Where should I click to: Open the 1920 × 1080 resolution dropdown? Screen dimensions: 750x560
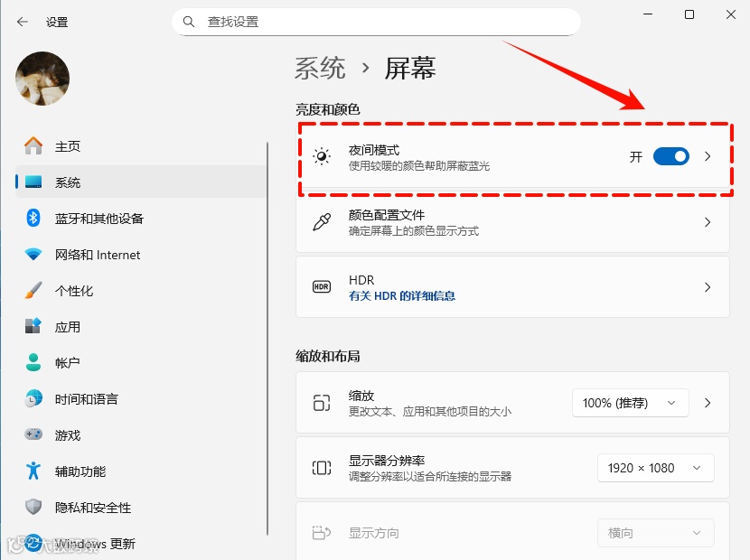point(656,468)
